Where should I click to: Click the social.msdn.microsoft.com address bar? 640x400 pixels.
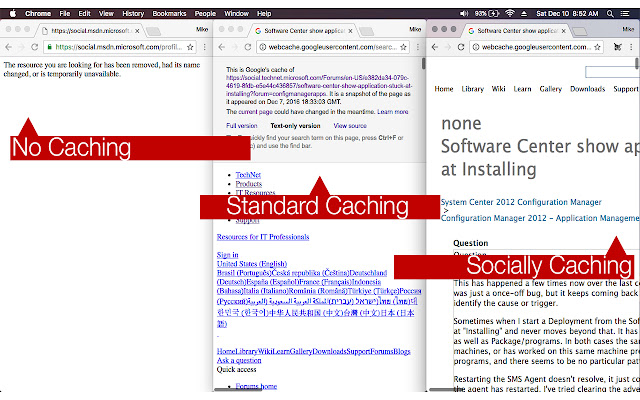[x=118, y=47]
